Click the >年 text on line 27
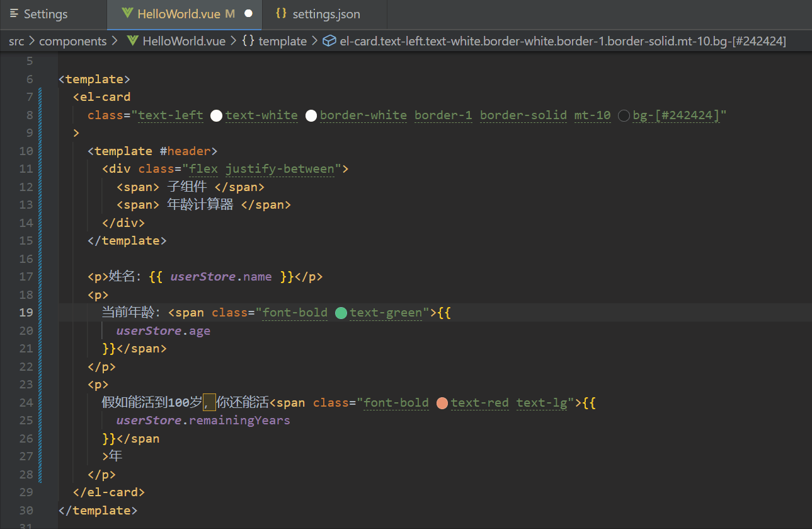The width and height of the screenshot is (812, 529). 112,456
